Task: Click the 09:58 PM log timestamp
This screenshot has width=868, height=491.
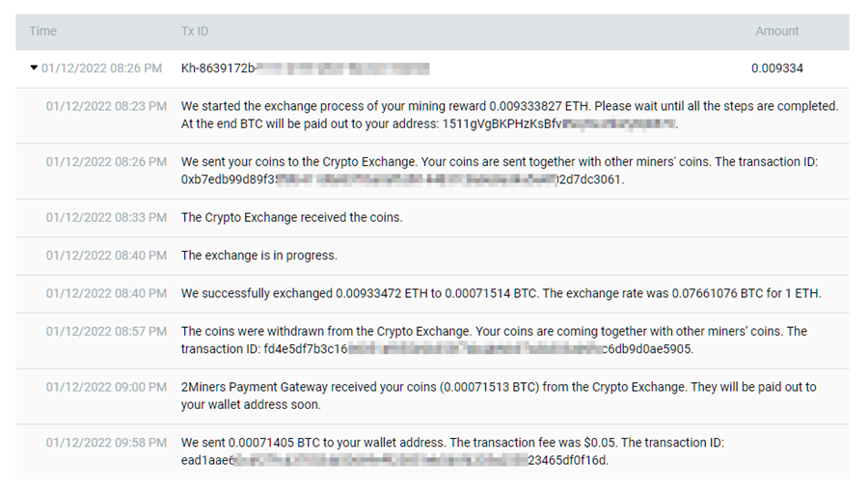Action: pos(106,443)
